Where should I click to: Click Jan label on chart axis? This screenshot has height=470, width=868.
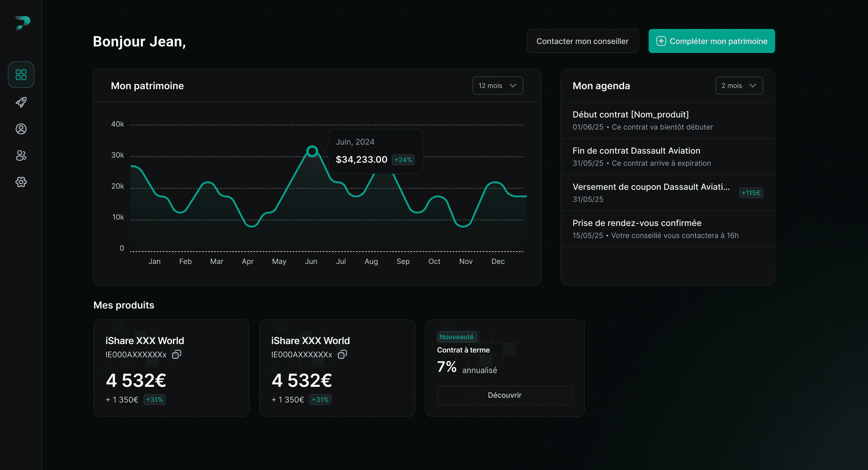(155, 261)
